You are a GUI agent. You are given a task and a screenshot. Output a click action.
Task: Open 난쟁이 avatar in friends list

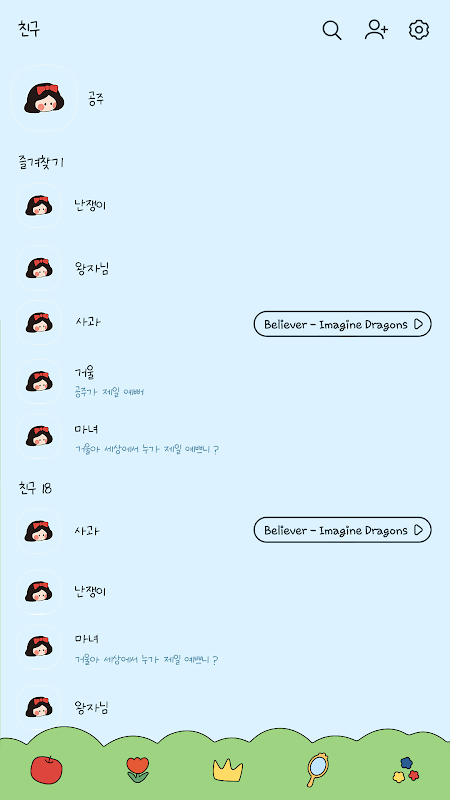tap(39, 592)
